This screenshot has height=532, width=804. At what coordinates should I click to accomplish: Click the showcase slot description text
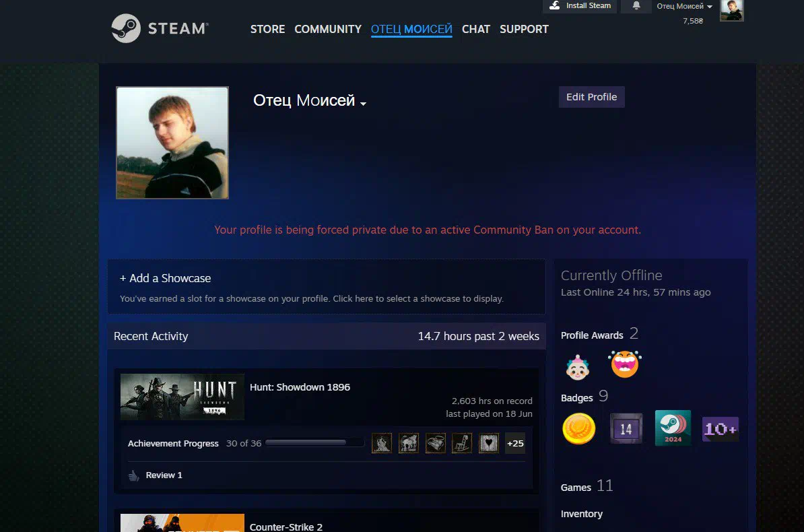pyautogui.click(x=312, y=298)
